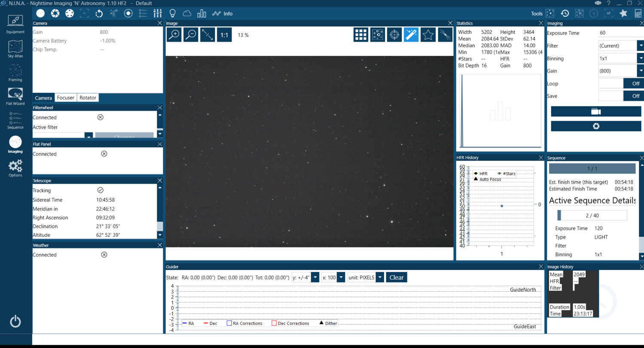
Task: Switch to the Focuser tab
Action: tap(65, 98)
